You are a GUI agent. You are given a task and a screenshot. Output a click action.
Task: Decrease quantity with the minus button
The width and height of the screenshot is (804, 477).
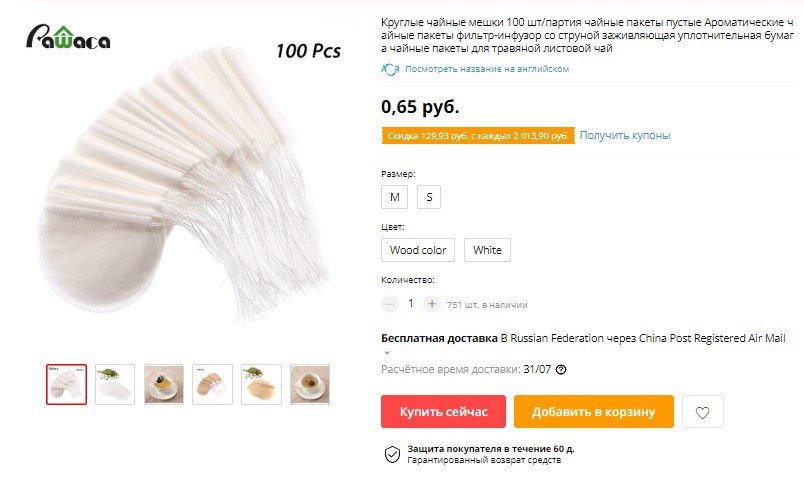click(x=390, y=304)
